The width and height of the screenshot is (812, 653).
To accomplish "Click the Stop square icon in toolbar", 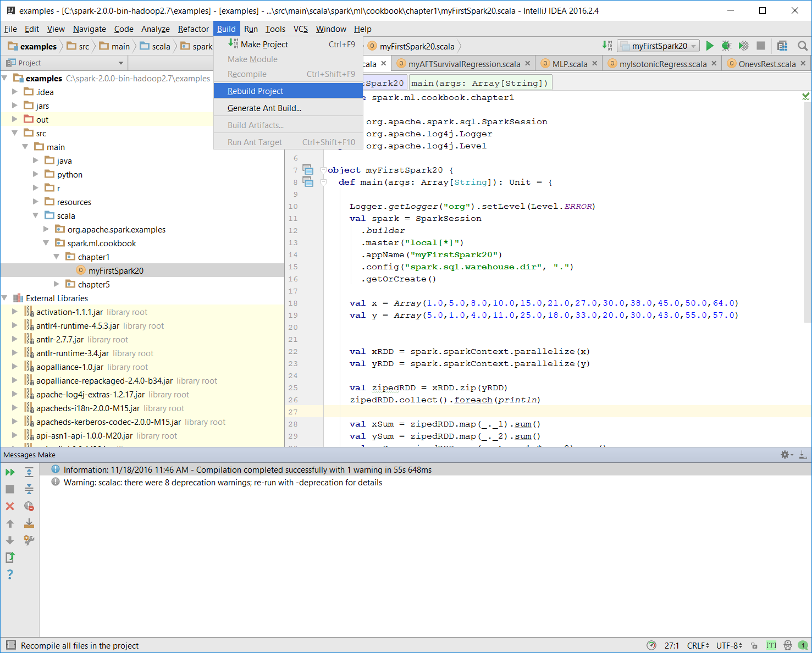I will [x=761, y=46].
